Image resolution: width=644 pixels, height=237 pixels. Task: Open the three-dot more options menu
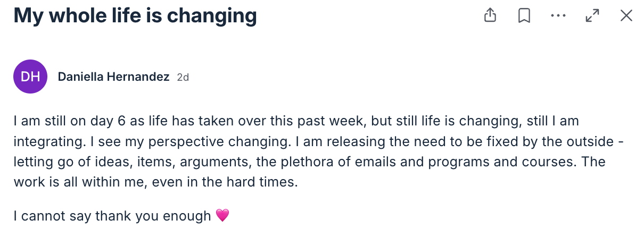pos(558,16)
